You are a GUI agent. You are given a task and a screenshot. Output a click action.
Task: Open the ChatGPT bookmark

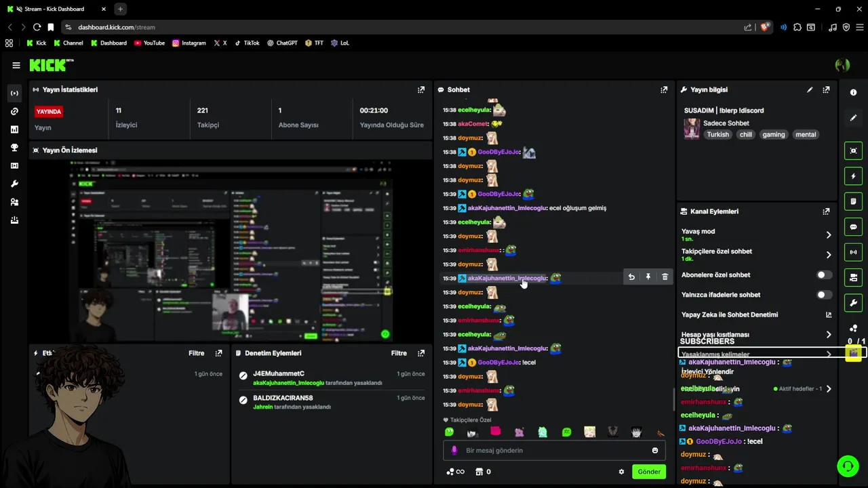point(282,43)
